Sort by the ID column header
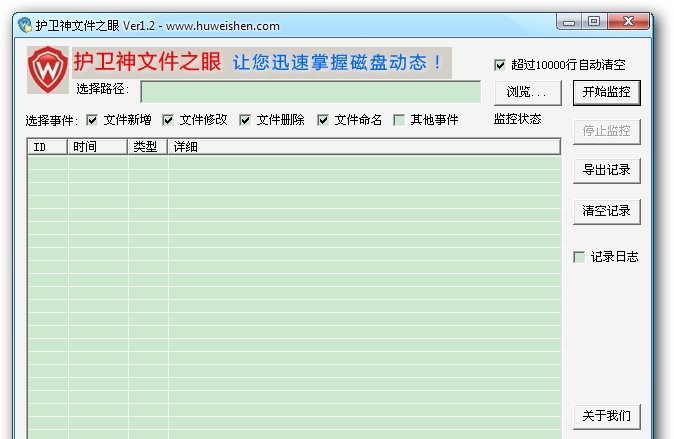 (x=47, y=147)
